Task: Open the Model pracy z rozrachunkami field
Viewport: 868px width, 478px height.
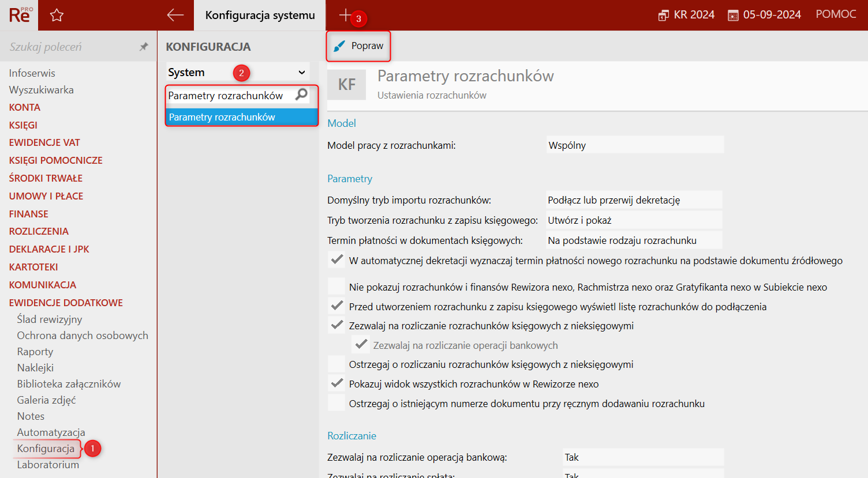Action: 635,145
